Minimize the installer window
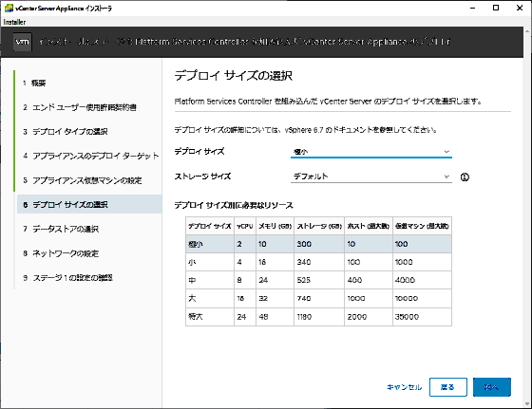The image size is (532, 409). coord(473,9)
